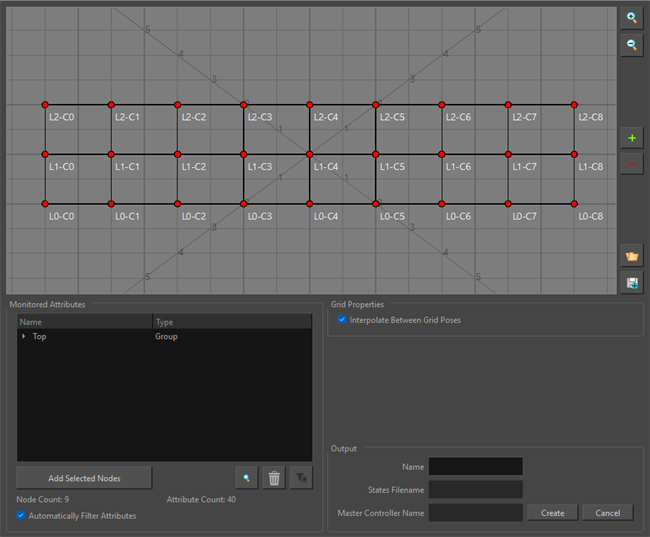The height and width of the screenshot is (537, 650).
Task: Select grid point L1-C8
Action: (x=574, y=154)
